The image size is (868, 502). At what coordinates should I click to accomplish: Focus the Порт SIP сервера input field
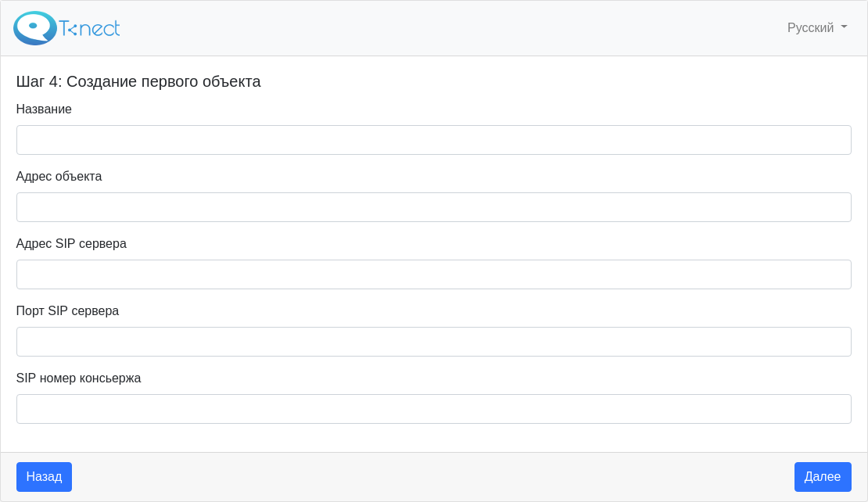point(433,342)
